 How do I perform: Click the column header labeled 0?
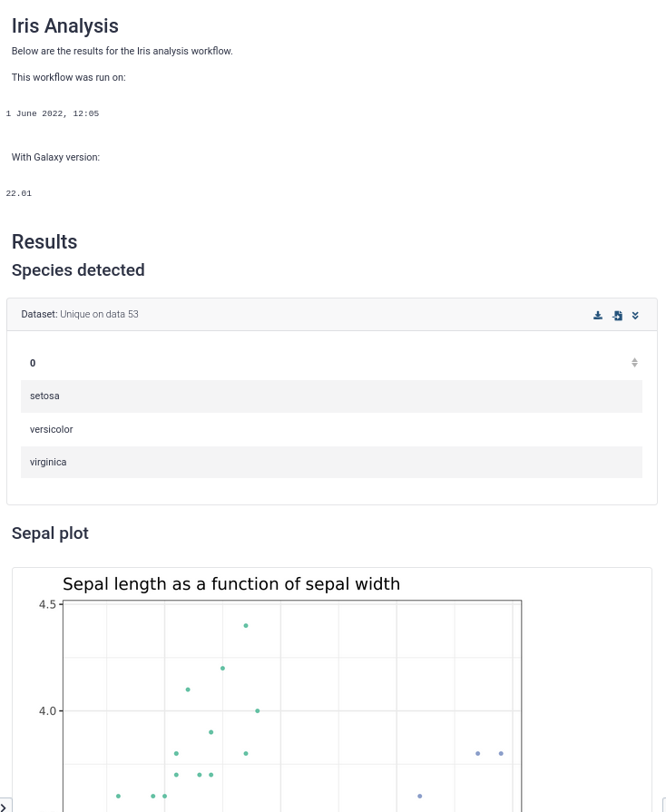33,363
